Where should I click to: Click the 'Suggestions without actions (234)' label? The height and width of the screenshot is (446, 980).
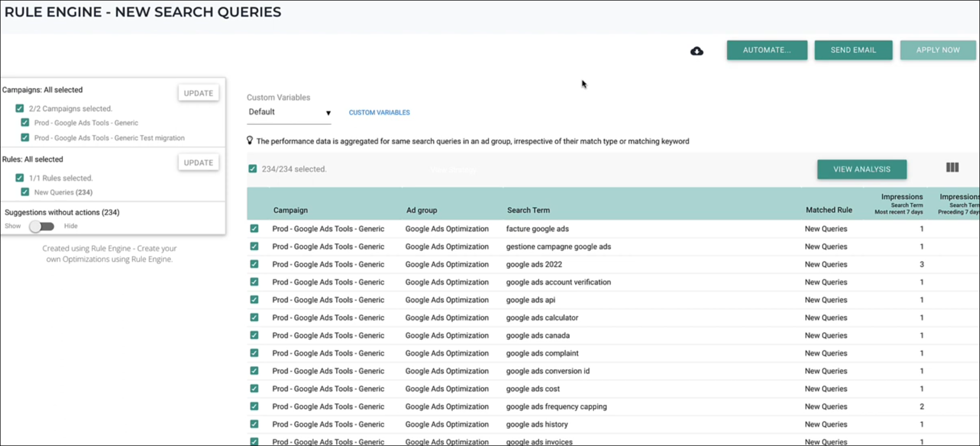pos(62,212)
